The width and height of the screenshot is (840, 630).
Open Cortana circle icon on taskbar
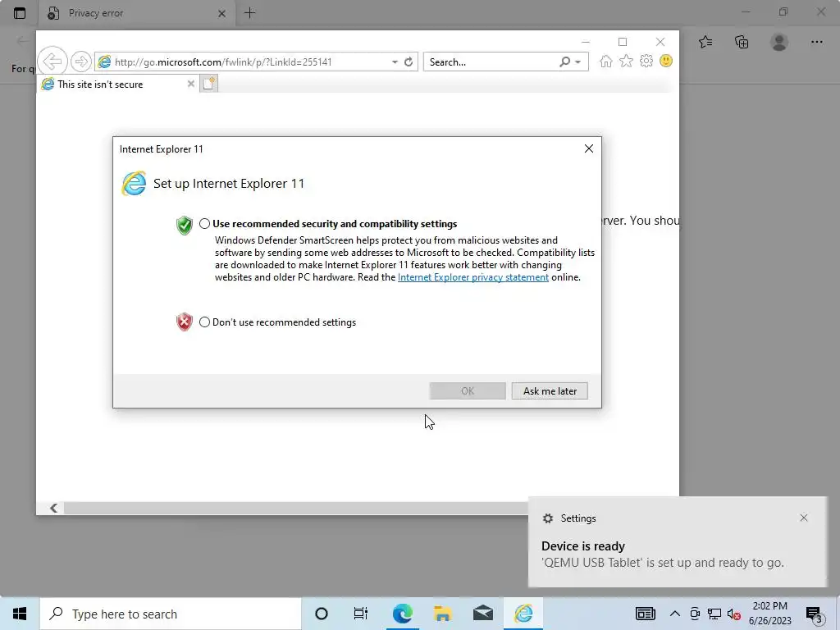click(x=322, y=614)
